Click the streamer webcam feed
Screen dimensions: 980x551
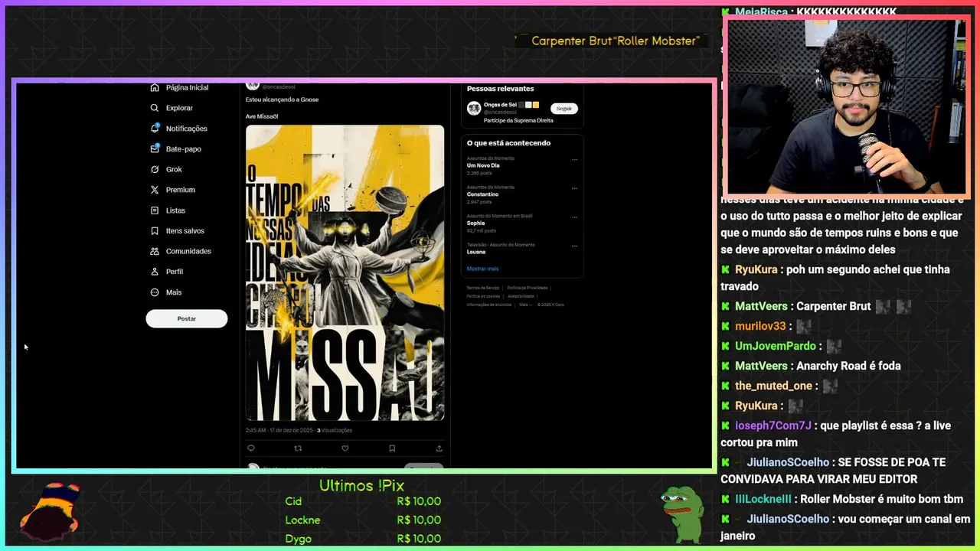[x=846, y=106]
